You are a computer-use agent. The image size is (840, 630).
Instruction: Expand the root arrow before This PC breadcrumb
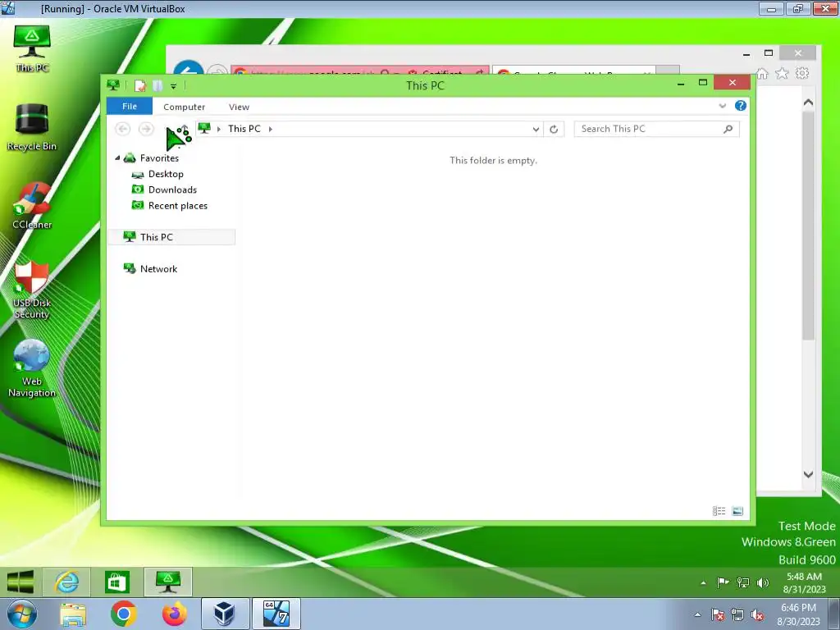pos(218,129)
